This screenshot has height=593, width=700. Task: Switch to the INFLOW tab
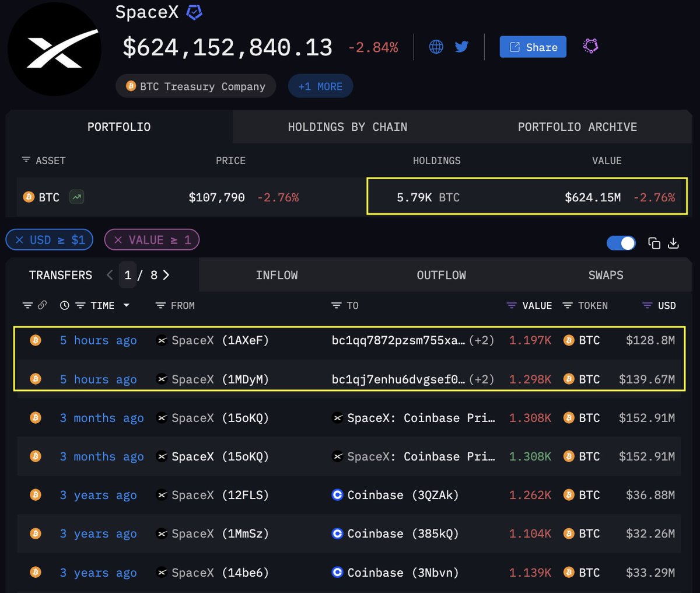(x=276, y=275)
